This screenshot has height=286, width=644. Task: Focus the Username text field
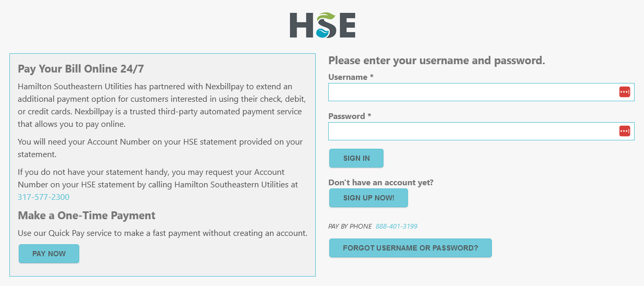[x=481, y=92]
